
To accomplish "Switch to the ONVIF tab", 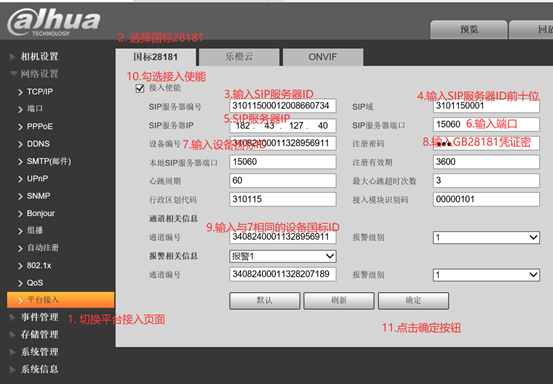I will tap(323, 57).
